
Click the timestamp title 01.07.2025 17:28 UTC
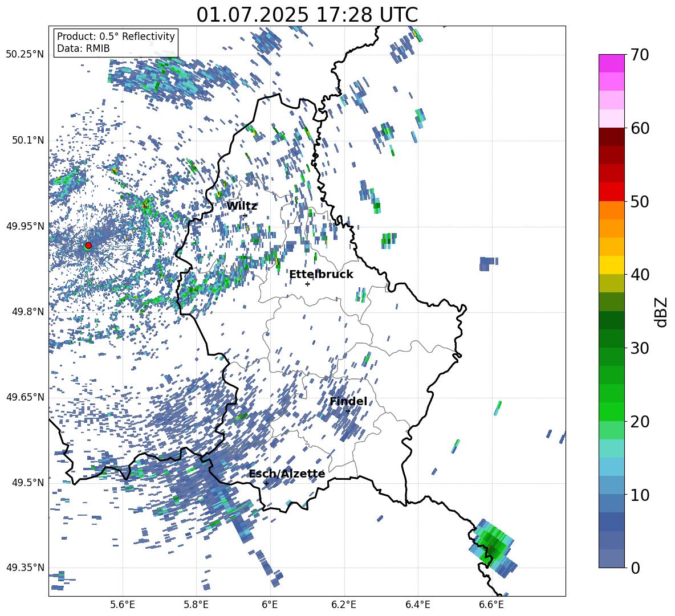coord(307,15)
